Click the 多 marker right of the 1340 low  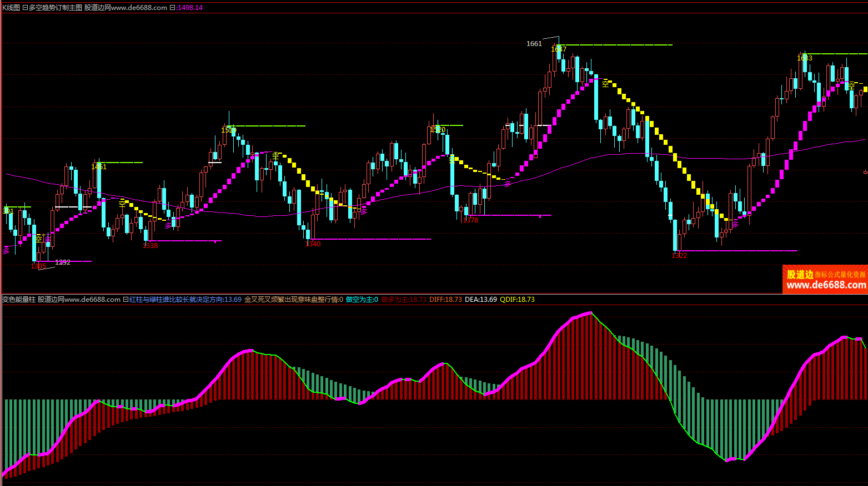click(x=364, y=211)
